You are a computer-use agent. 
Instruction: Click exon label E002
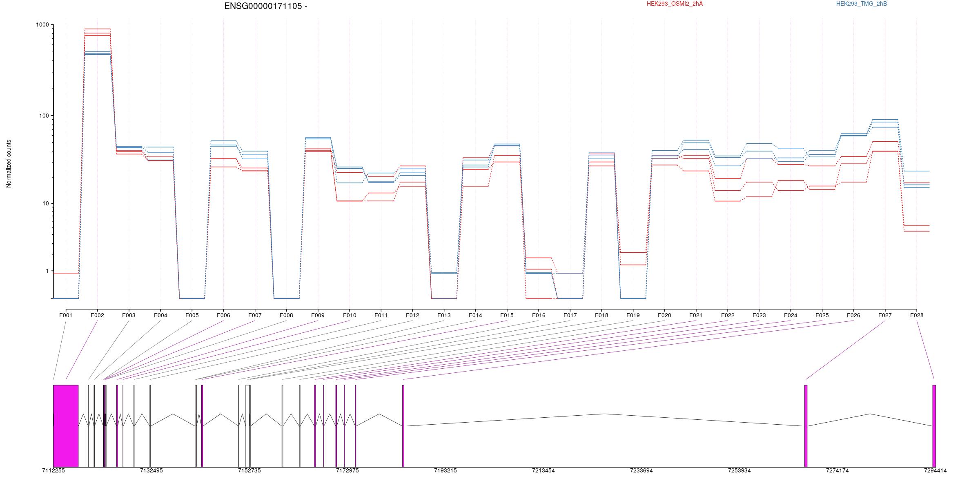tap(97, 315)
